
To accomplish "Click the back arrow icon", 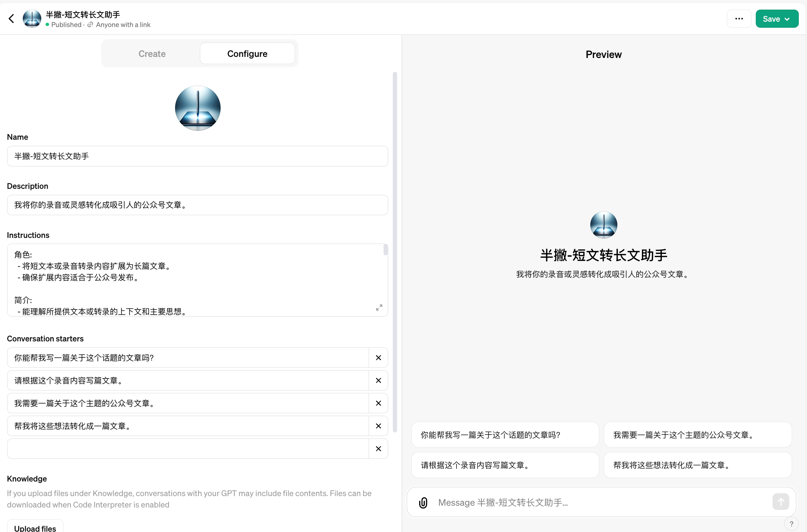I will 11,18.
